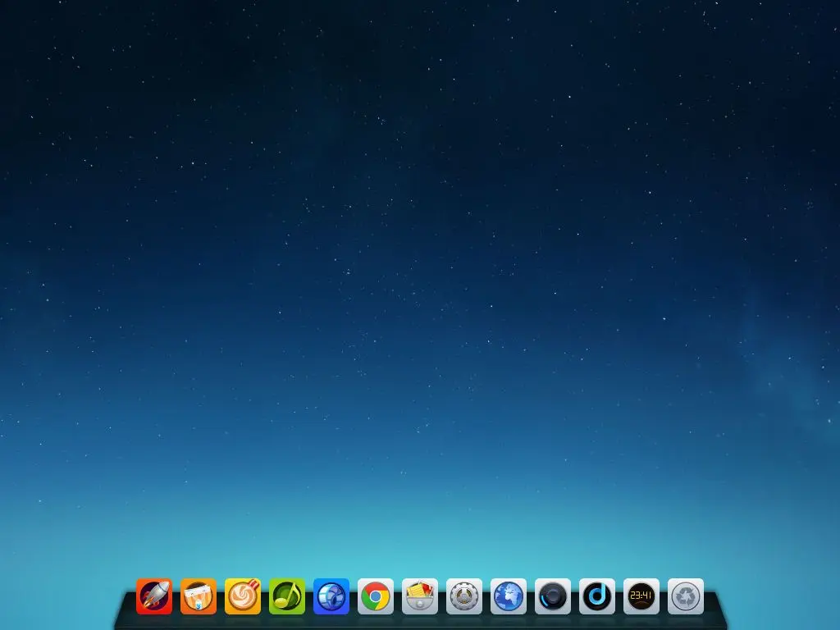Open the gear system settings icon
The height and width of the screenshot is (630, 840).
point(464,596)
